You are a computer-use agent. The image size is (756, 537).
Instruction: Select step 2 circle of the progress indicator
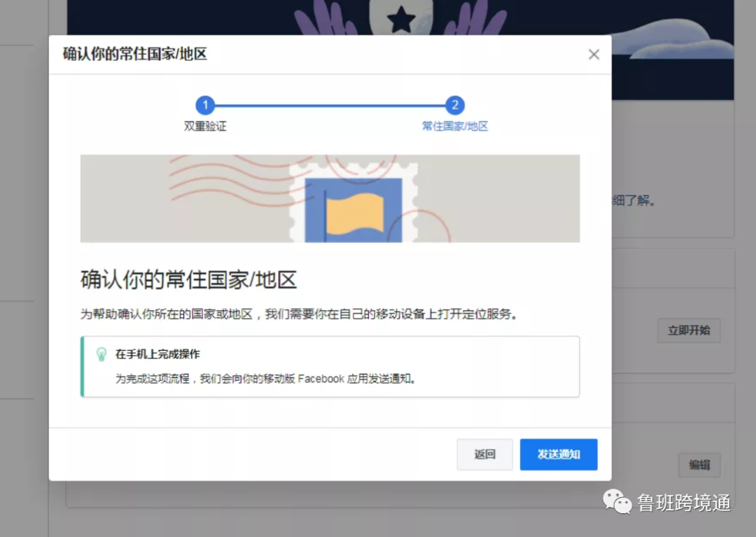click(x=455, y=105)
